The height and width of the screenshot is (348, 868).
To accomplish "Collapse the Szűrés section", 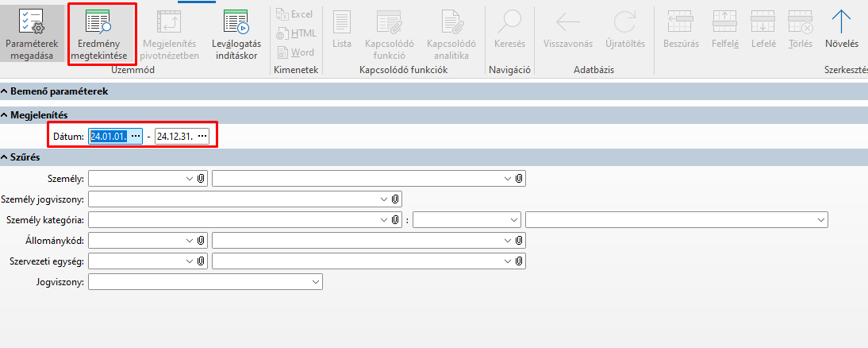I will pyautogui.click(x=6, y=157).
